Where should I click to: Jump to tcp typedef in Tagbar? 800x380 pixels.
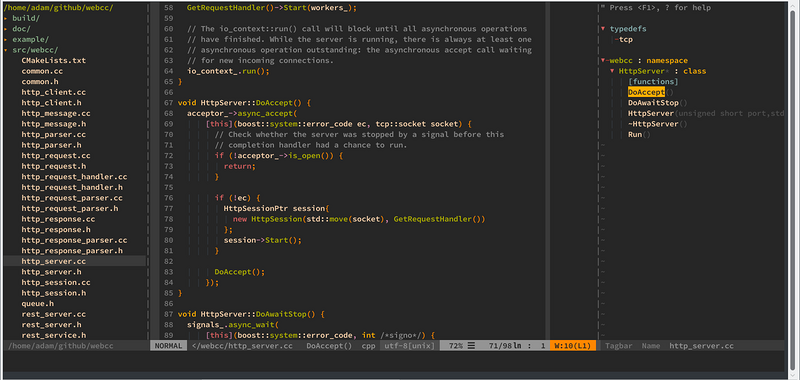point(626,39)
